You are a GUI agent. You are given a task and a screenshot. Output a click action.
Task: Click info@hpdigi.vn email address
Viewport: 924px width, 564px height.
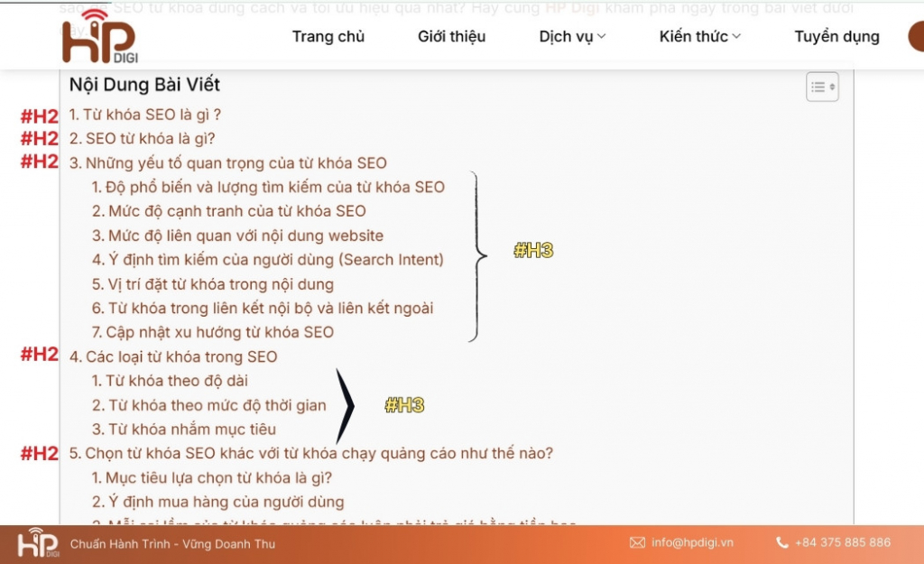[692, 542]
